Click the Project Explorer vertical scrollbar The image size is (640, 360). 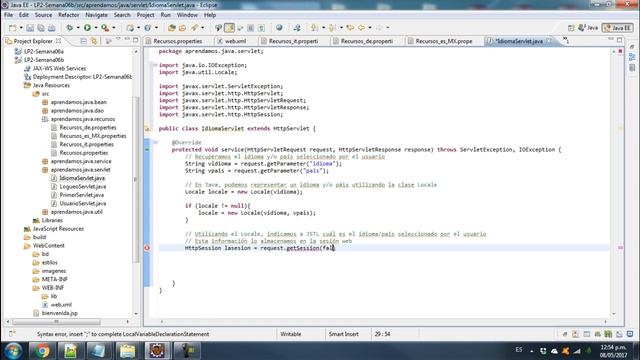136,180
